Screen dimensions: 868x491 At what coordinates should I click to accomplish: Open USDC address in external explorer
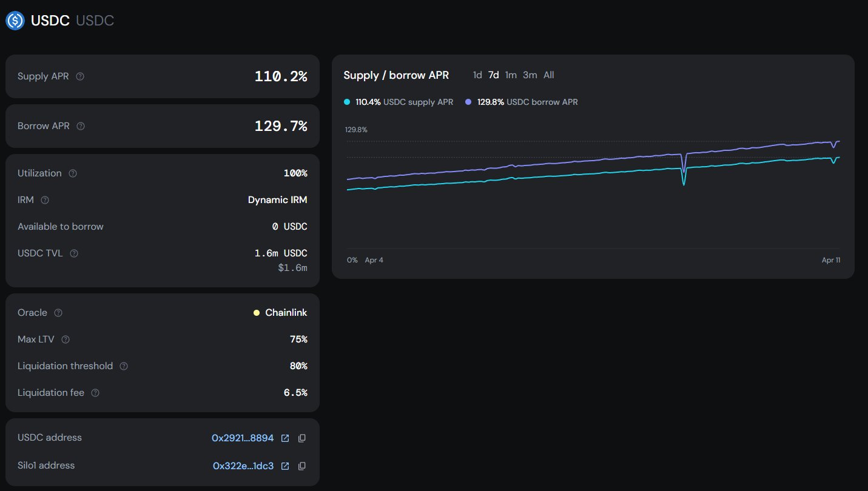point(285,438)
